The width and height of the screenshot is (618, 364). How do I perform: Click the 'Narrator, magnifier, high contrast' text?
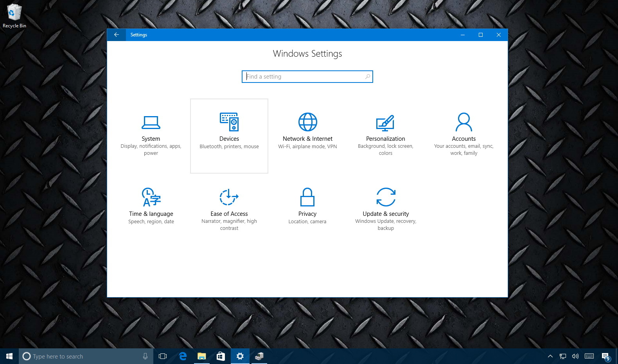(x=229, y=225)
